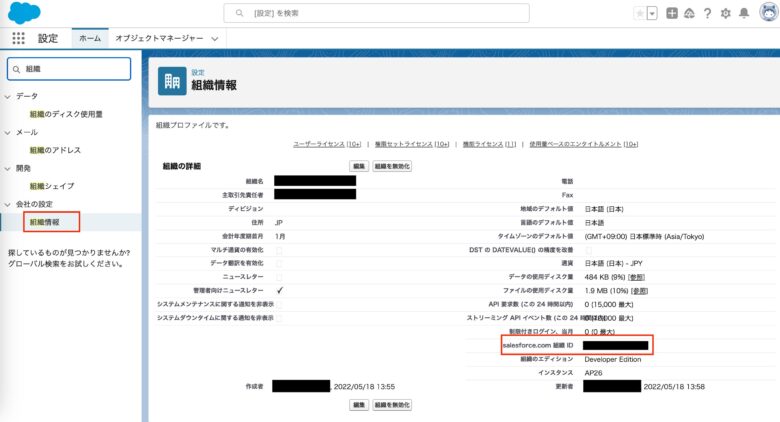The width and height of the screenshot is (780, 422).
Task: Open the notifications bell
Action: 744,13
